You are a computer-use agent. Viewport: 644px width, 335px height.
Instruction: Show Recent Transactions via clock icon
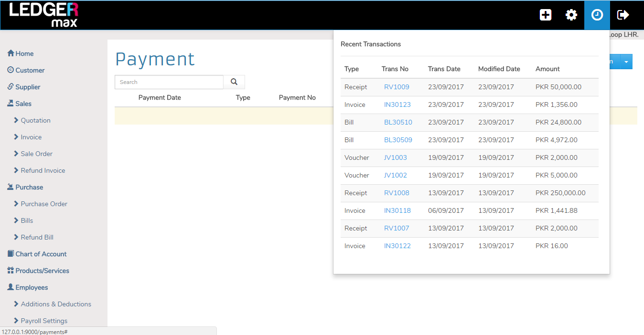[x=597, y=15]
